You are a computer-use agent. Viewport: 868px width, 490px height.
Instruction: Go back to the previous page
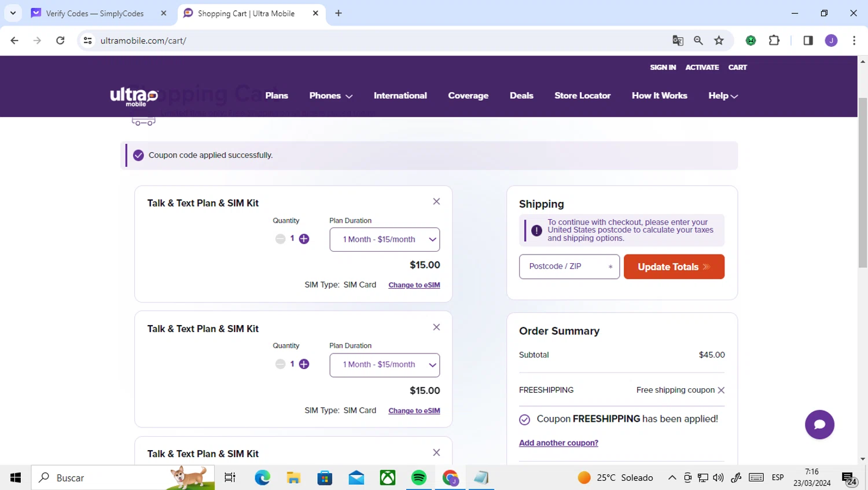pos(14,40)
